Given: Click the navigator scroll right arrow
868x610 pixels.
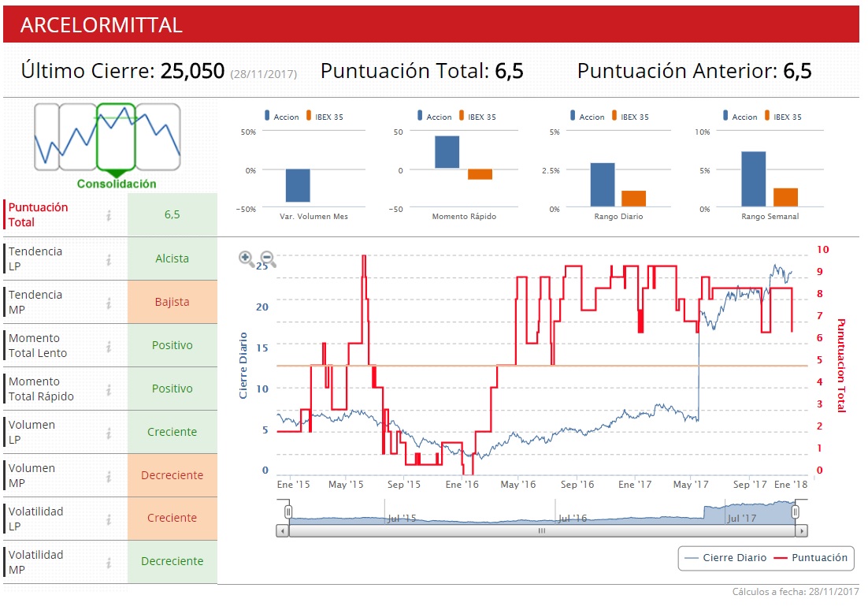Looking at the screenshot, I should point(802,530).
